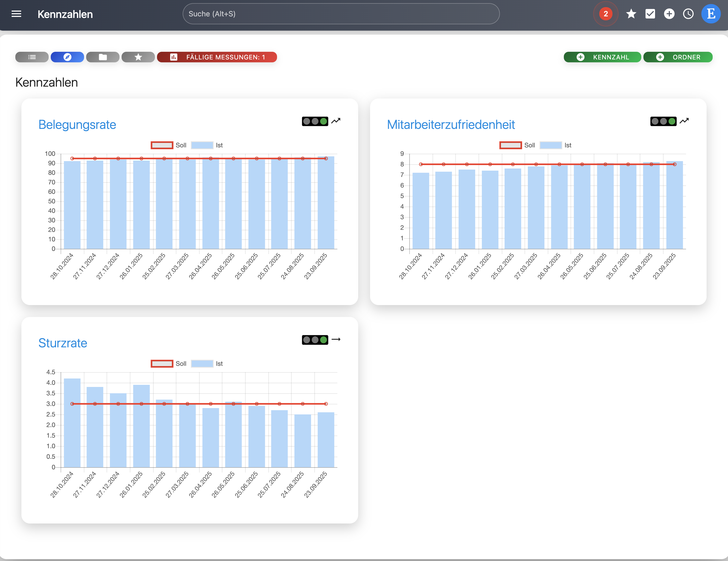Open the tasks checkmark icon in header

pos(650,14)
